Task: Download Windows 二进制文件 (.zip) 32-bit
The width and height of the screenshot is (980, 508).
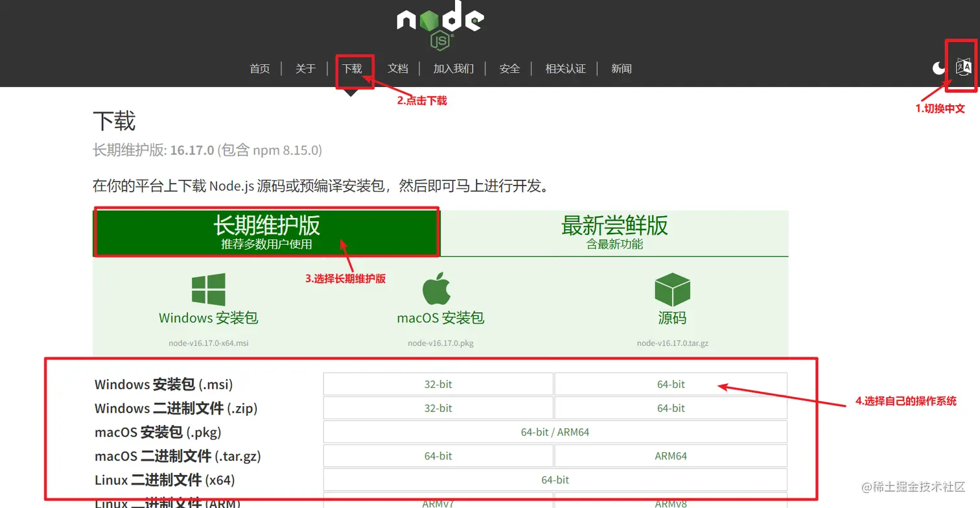Action: coord(438,408)
